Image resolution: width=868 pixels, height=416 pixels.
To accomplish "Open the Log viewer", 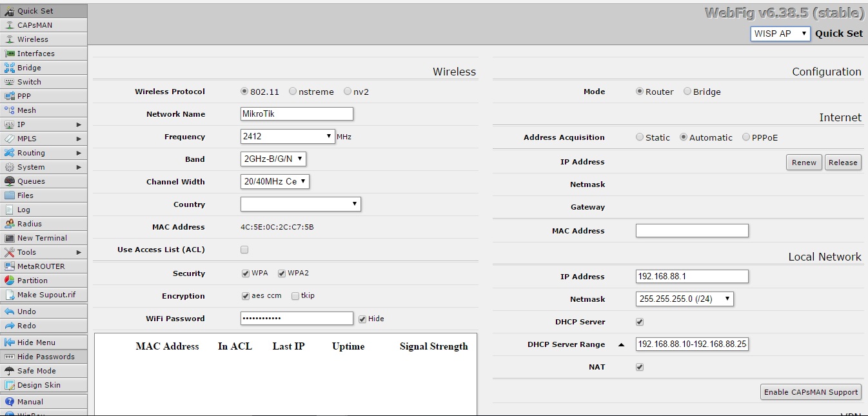I will (23, 209).
